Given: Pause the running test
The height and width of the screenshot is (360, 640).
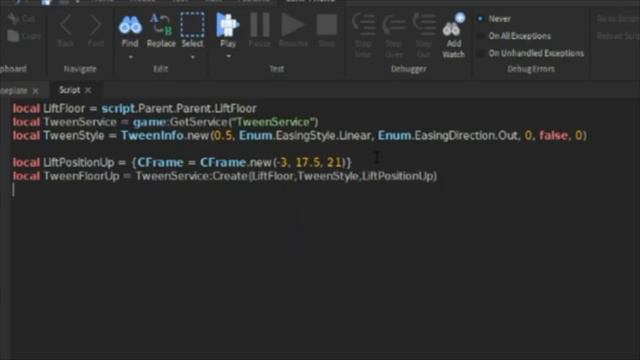Looking at the screenshot, I should tap(260, 31).
